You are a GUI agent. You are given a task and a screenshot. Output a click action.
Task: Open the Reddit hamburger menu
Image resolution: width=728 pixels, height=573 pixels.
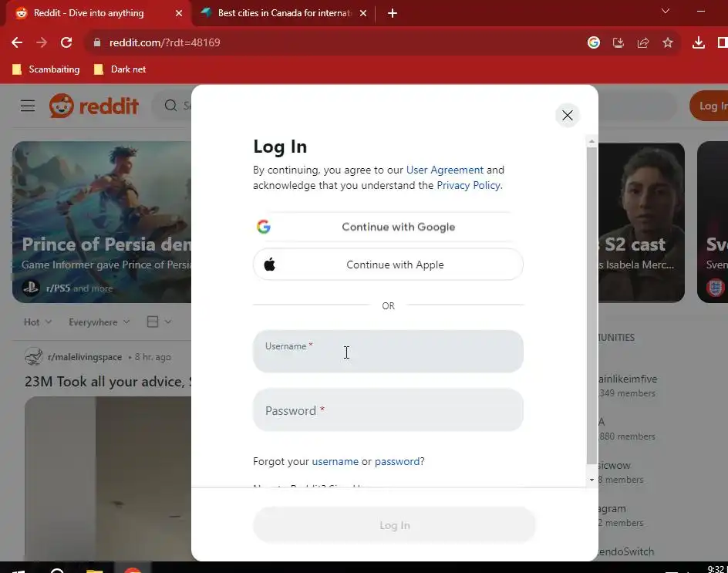pos(28,106)
